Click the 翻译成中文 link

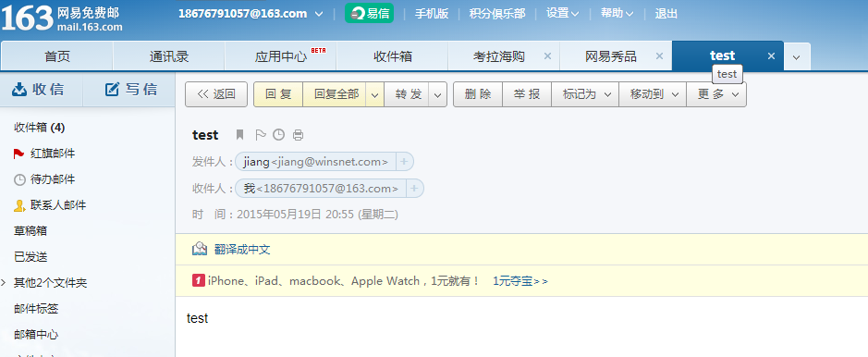tap(242, 250)
